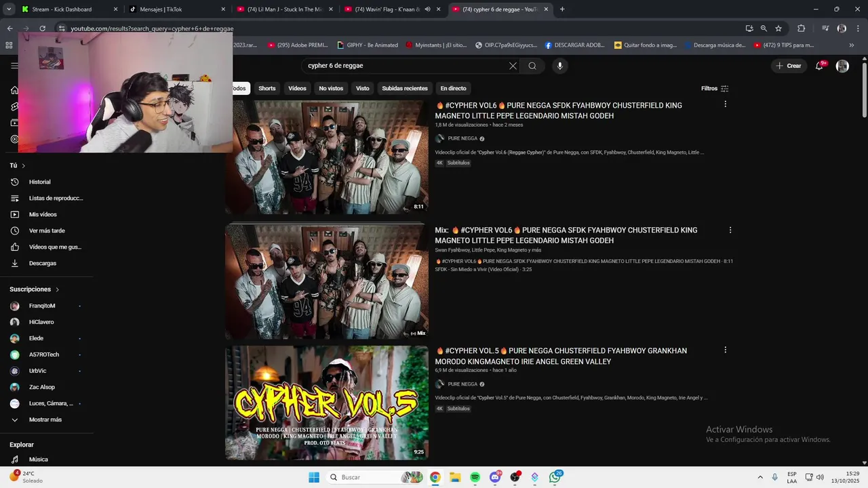Switch to Stream - Kick Dashboard tab
This screenshot has width=868, height=488.
click(70, 9)
